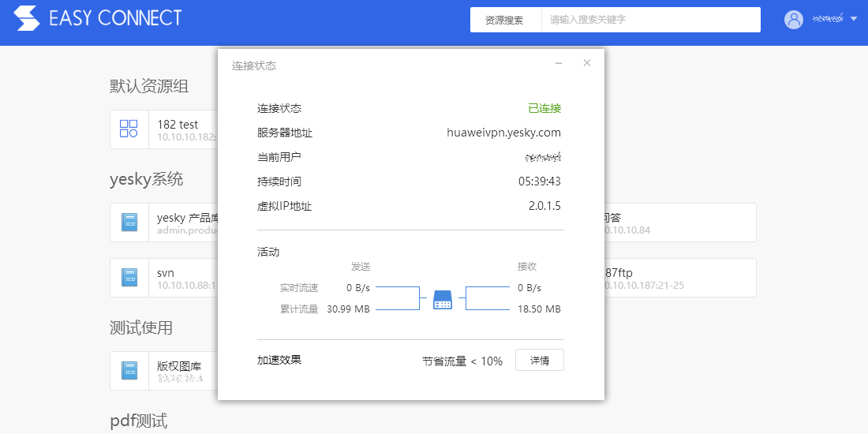Screen dimensions: 868x434
Task: Minimize the 连接状态 dialog
Action: click(559, 64)
